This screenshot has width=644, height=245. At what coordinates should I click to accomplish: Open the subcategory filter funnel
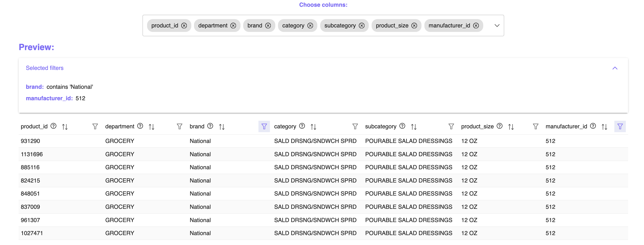(x=451, y=126)
